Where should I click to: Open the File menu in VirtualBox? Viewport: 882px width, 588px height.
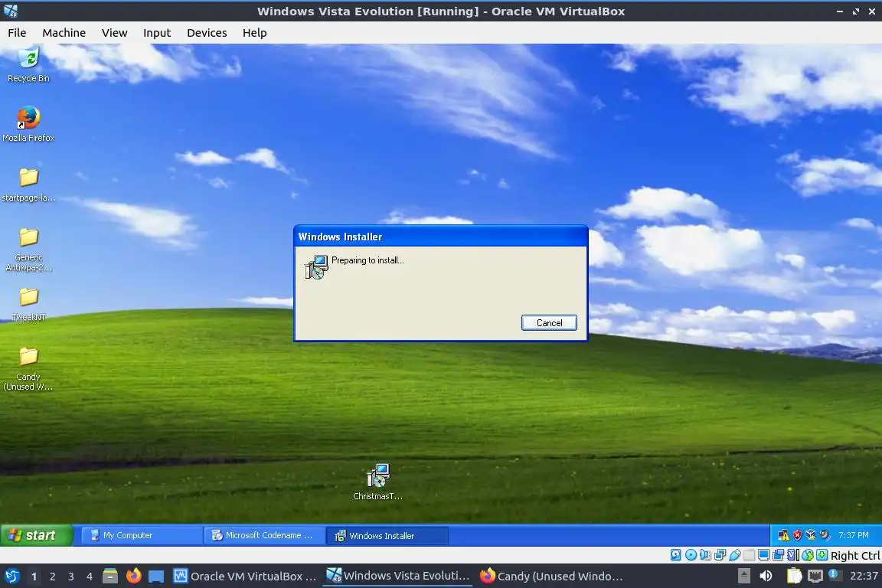(17, 33)
